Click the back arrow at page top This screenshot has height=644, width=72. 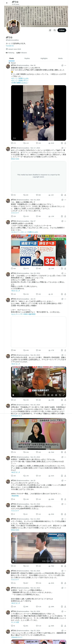[7, 3]
